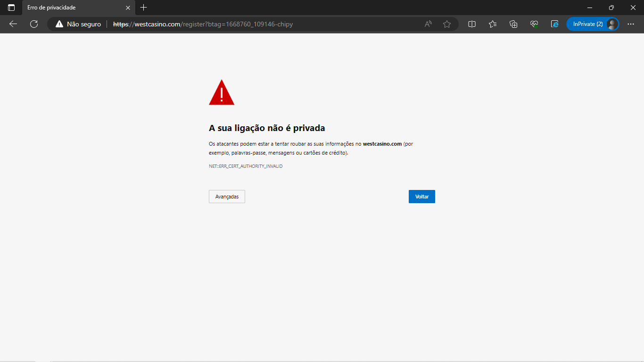Open Browser essentials panel
This screenshot has width=644, height=362.
(534, 24)
